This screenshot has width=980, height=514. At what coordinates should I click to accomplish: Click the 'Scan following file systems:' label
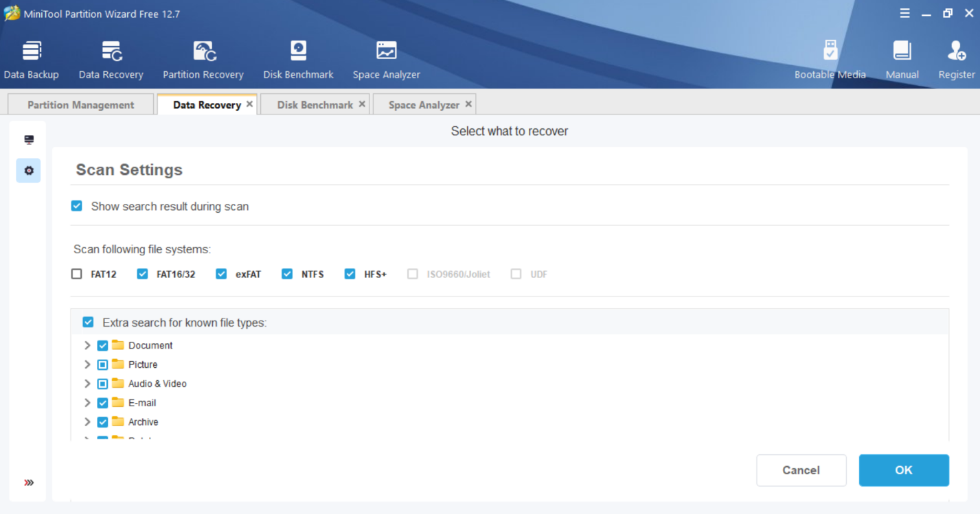[142, 249]
